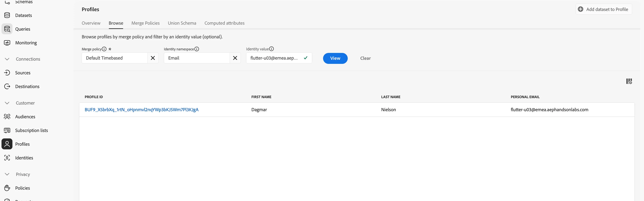The height and width of the screenshot is (201, 644).
Task: Click the PROFILE ID column header
Action: [x=94, y=97]
